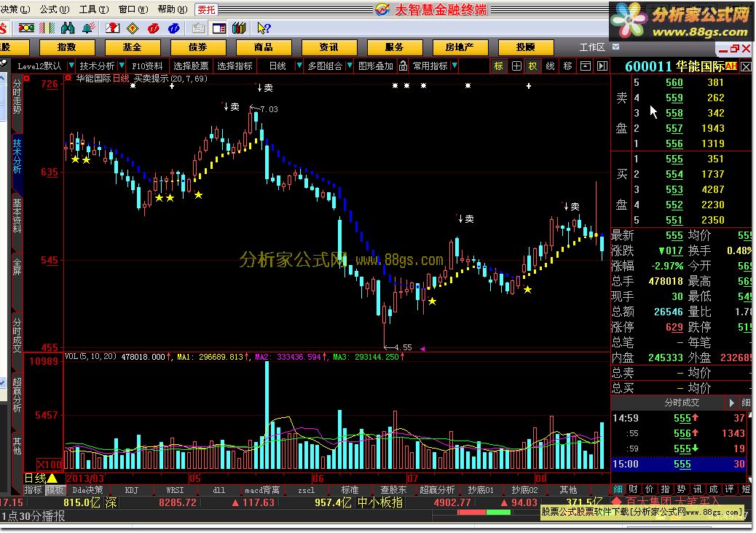Switch to the macd背离 indicator tab

point(261,490)
